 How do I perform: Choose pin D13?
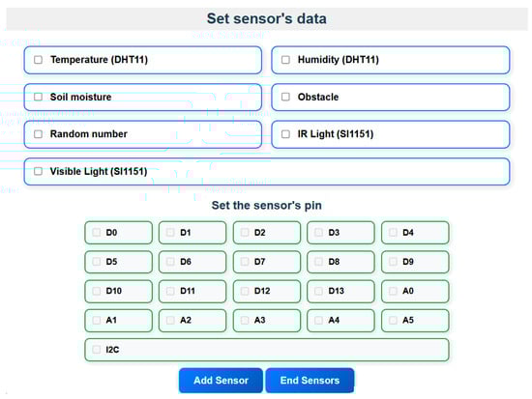(318, 291)
